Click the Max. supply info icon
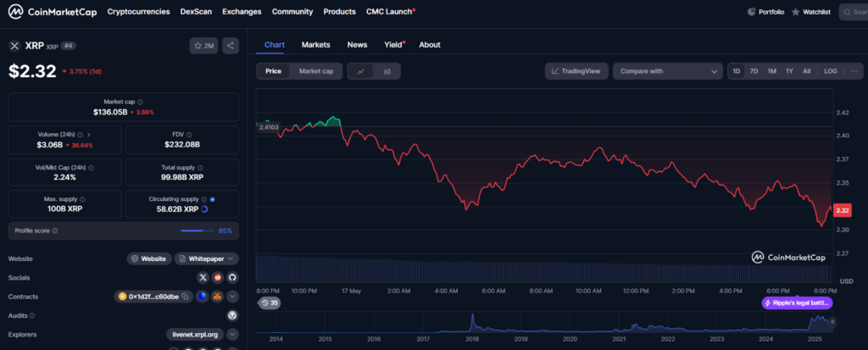 coord(81,199)
